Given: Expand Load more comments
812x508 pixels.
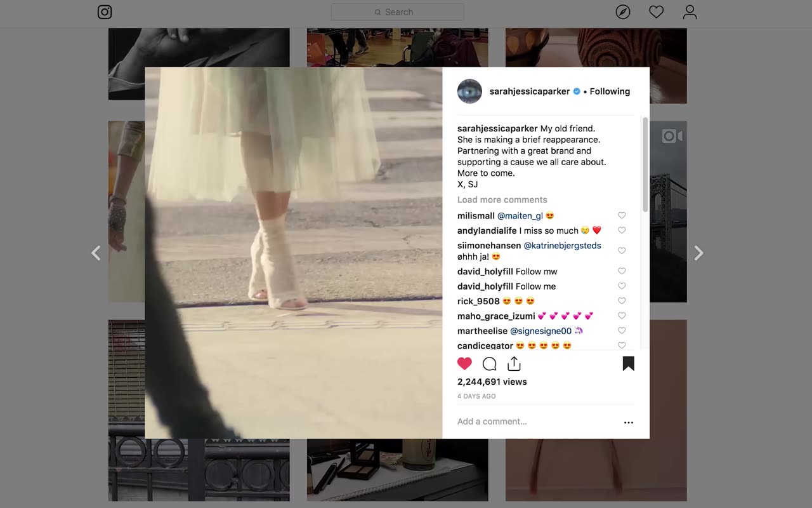Looking at the screenshot, I should [x=502, y=200].
